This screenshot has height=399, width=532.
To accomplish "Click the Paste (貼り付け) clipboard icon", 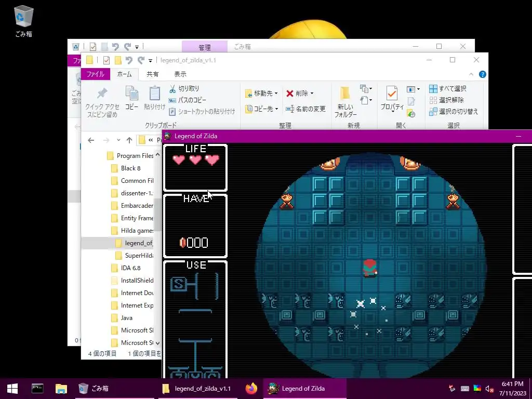I will (x=155, y=98).
